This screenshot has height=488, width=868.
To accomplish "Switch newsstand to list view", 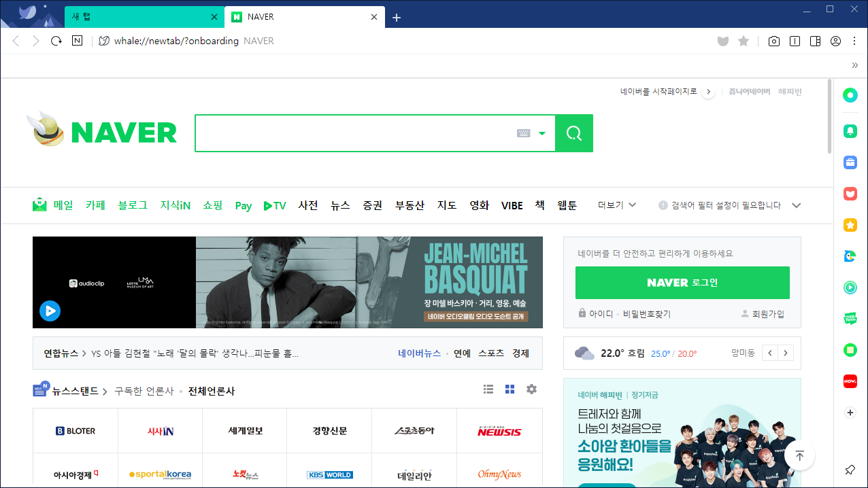I will pos(488,389).
